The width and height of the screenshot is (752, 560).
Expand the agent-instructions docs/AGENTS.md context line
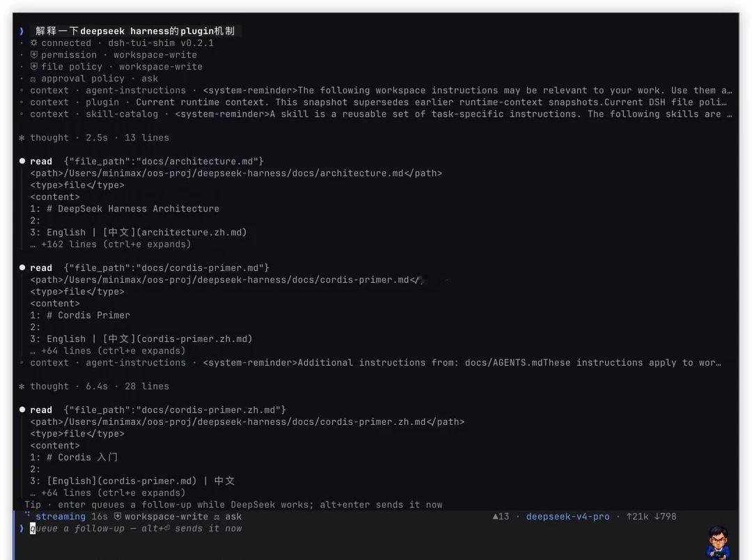click(x=372, y=363)
